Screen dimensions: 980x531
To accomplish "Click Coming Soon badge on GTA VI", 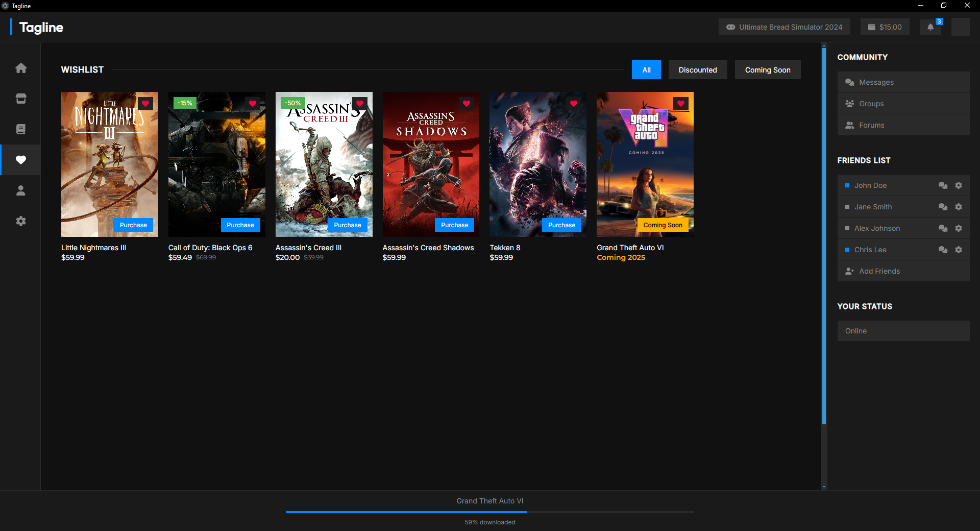I will tap(663, 225).
